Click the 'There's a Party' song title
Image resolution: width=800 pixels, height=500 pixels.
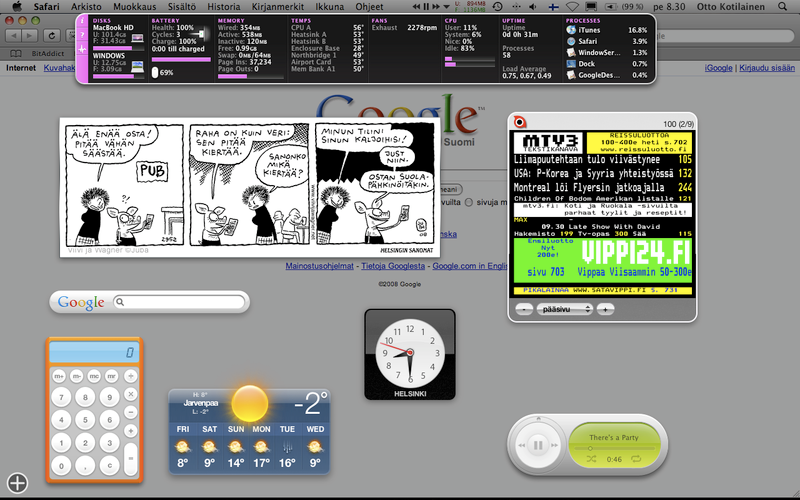pos(614,437)
